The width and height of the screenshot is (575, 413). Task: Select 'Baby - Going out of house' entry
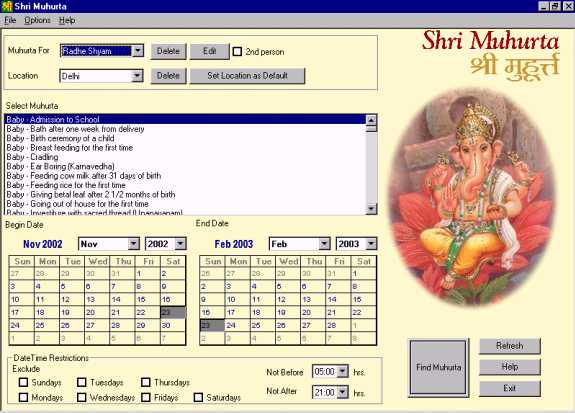185,204
